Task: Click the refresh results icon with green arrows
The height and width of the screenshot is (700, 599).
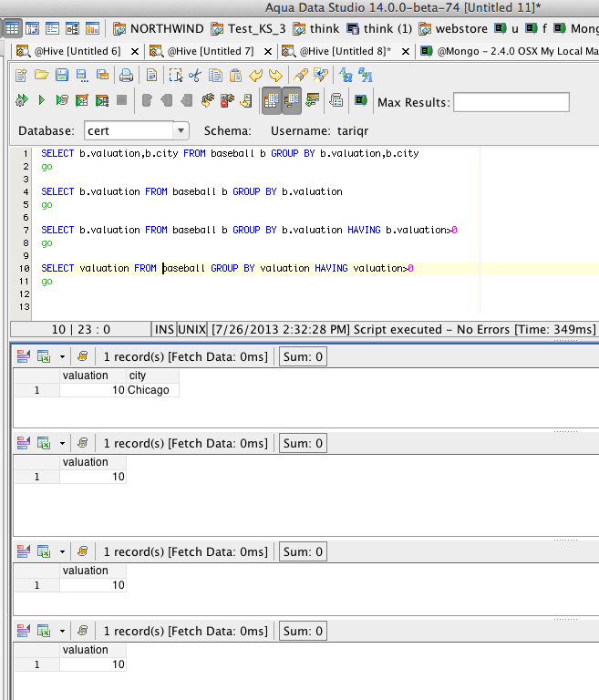Action: point(312,100)
